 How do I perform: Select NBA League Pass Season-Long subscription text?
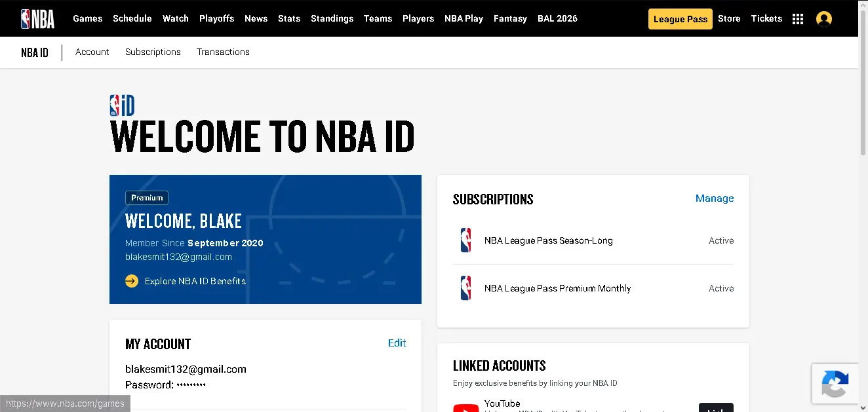[x=549, y=240]
